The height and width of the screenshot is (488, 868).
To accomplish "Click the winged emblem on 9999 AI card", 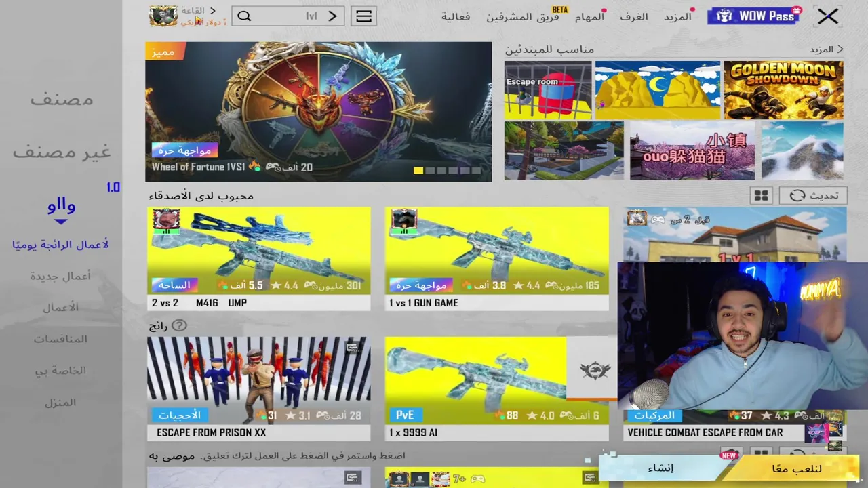I will (x=595, y=370).
